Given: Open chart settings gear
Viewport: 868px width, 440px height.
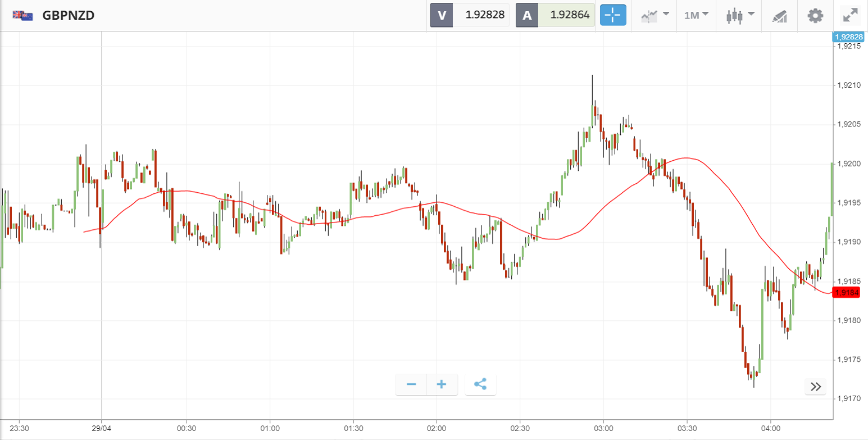Looking at the screenshot, I should click(815, 15).
